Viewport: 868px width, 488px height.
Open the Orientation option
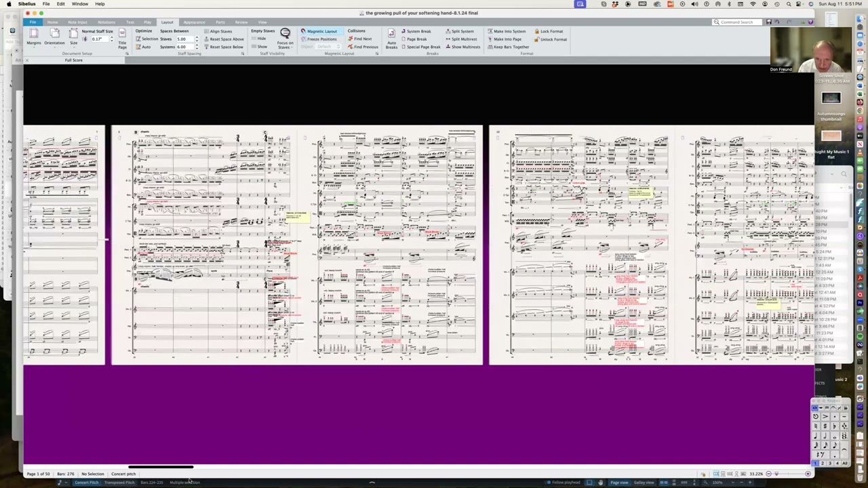coord(54,37)
